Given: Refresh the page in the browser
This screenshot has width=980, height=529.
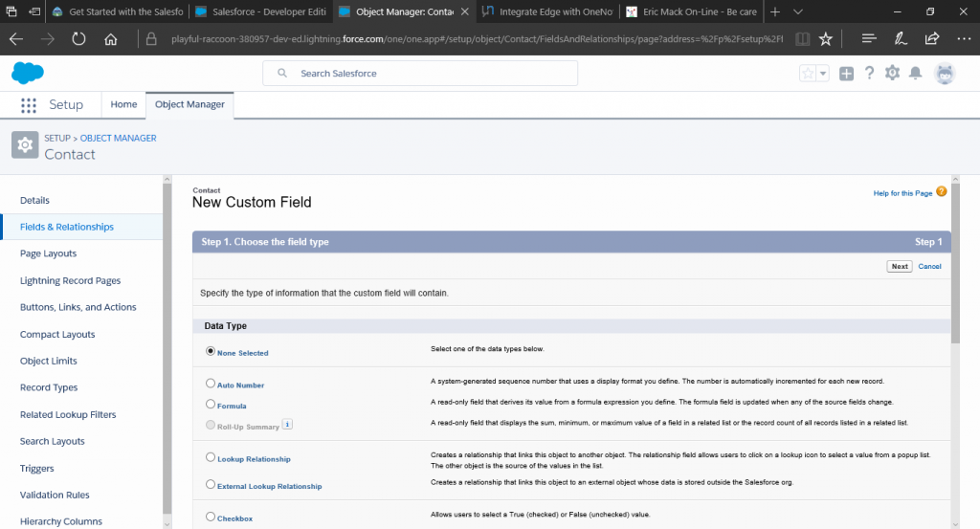Looking at the screenshot, I should click(x=78, y=39).
